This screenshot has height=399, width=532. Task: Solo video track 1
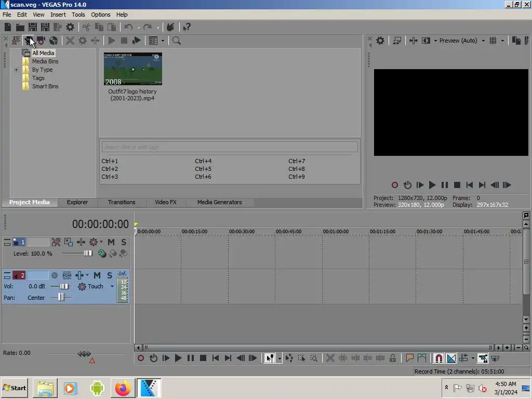(x=124, y=242)
